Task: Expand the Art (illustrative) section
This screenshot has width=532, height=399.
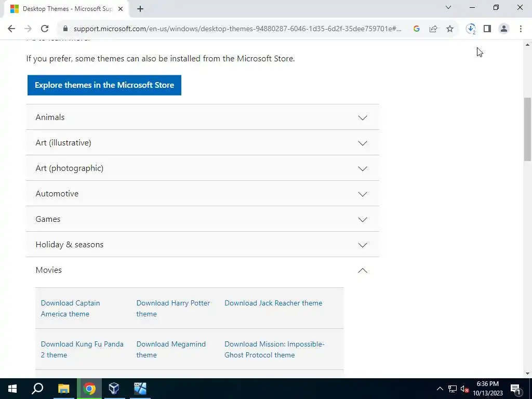Action: tap(203, 142)
